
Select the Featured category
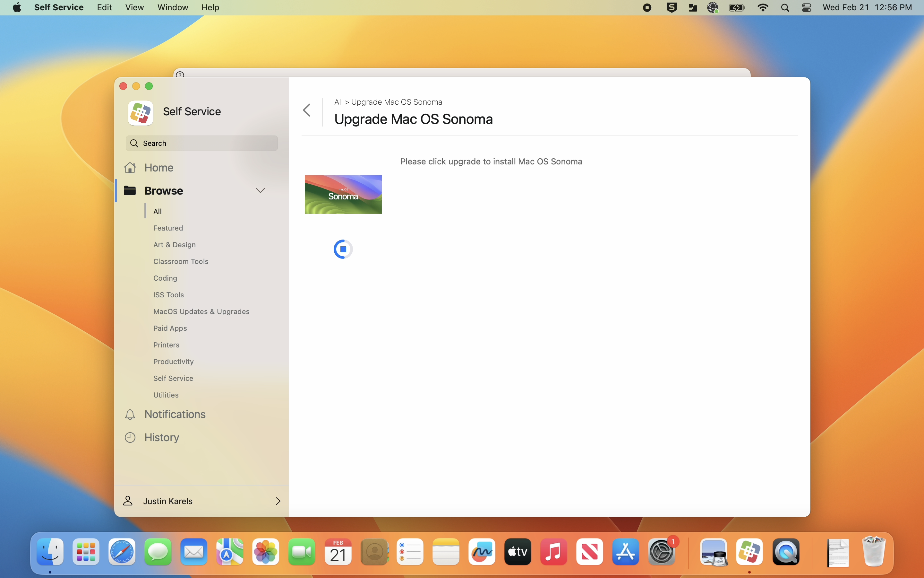point(168,228)
